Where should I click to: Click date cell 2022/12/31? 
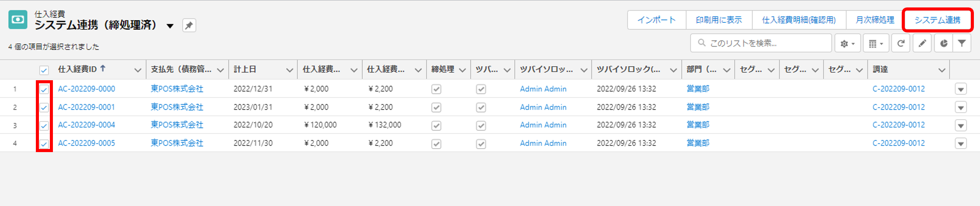(253, 89)
